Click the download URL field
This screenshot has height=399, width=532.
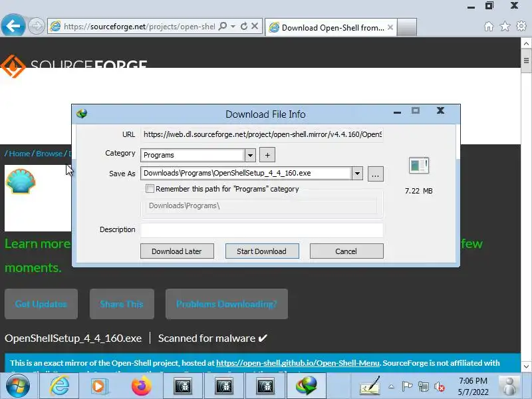coord(262,134)
